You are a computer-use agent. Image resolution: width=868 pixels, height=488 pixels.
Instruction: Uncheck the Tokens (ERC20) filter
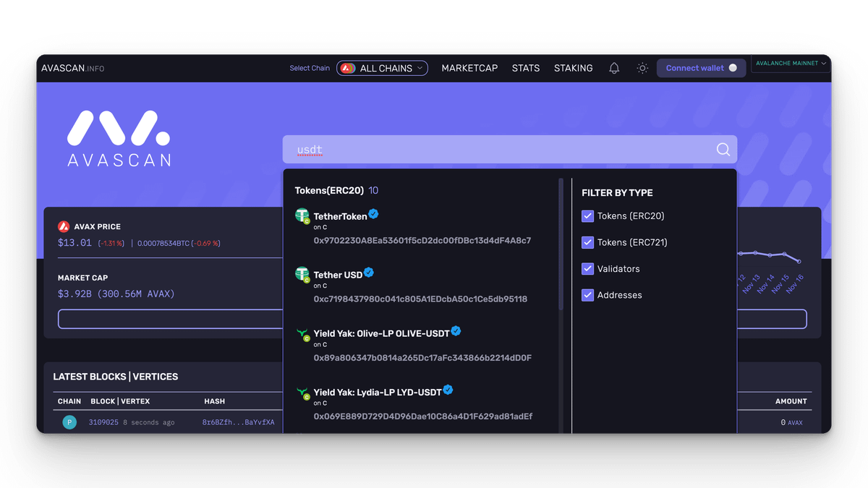(587, 216)
